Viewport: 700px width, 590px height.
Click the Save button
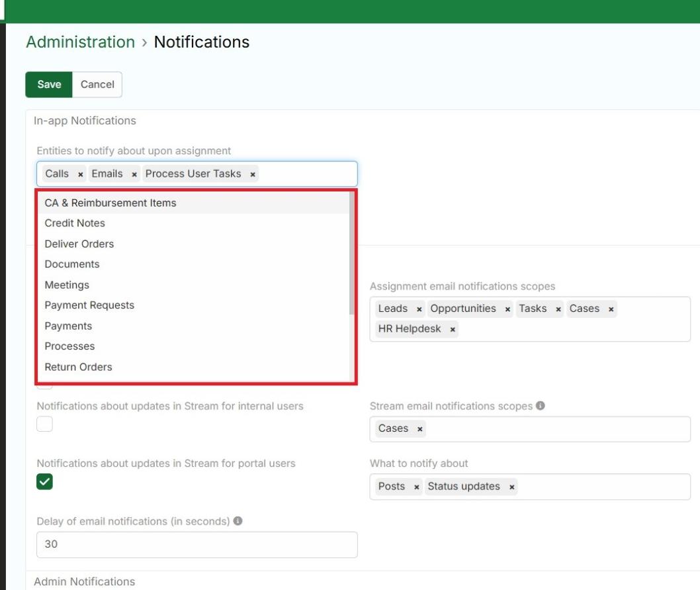pos(49,85)
